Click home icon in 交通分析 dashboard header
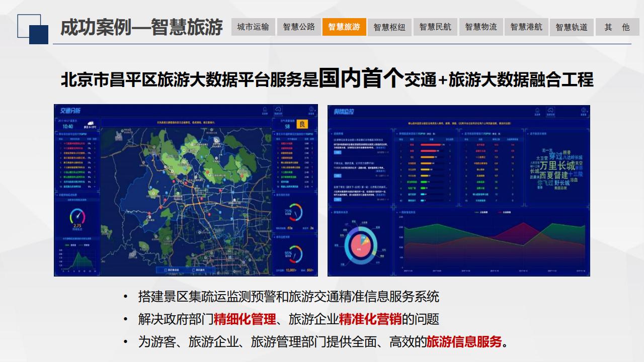644x362 pixels. [265, 111]
